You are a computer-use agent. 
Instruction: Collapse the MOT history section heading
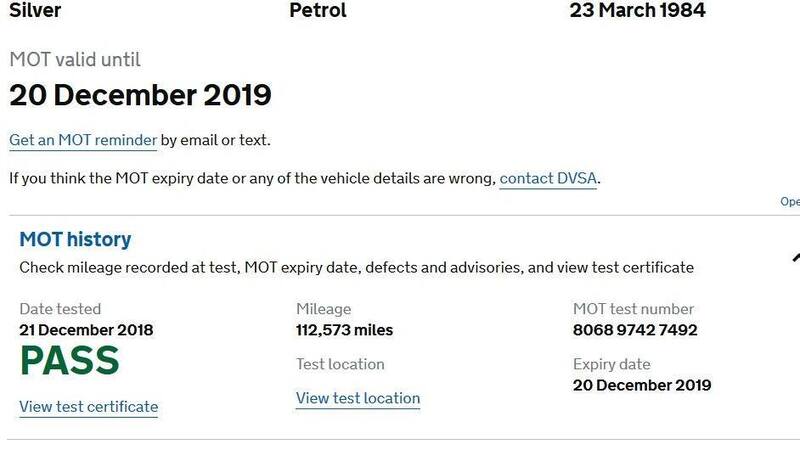(x=76, y=240)
